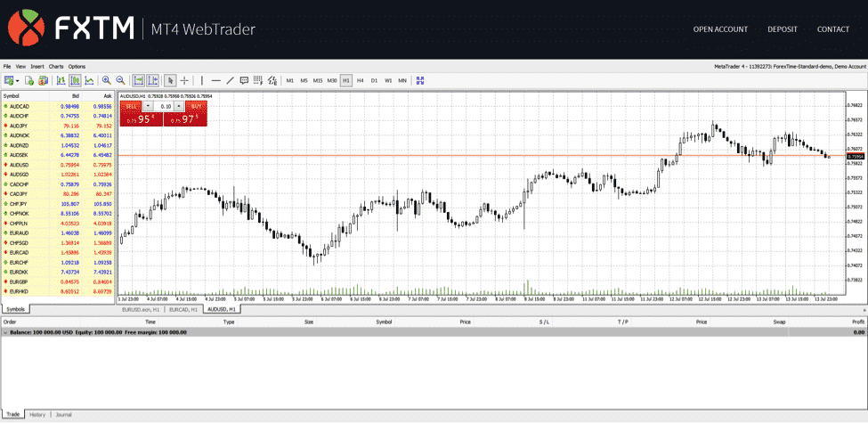The height and width of the screenshot is (424, 868).
Task: Set timeframe to H4
Action: point(361,80)
